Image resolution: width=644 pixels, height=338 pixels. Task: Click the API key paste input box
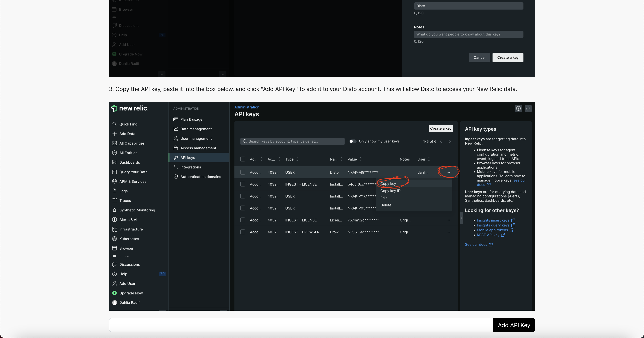301,325
